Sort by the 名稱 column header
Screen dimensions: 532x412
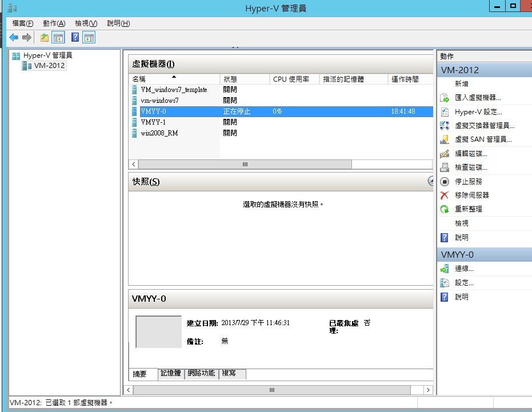pyautogui.click(x=174, y=79)
